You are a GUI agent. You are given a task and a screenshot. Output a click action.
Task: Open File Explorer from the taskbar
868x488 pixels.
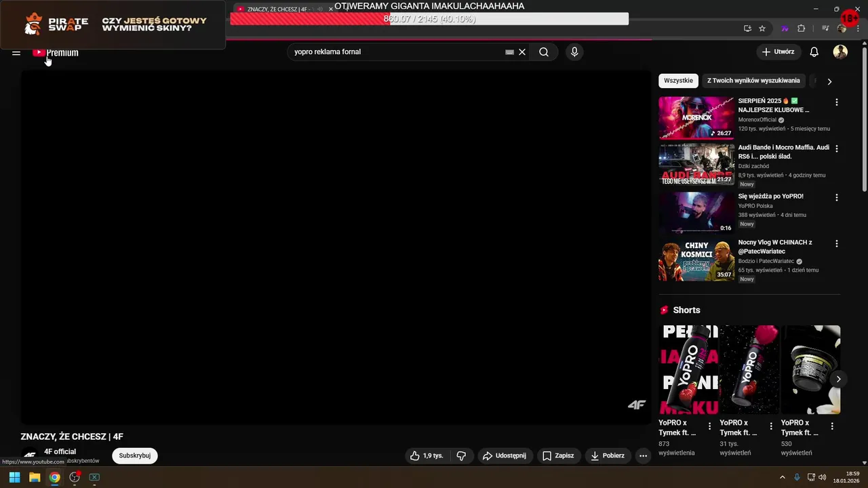click(35, 477)
